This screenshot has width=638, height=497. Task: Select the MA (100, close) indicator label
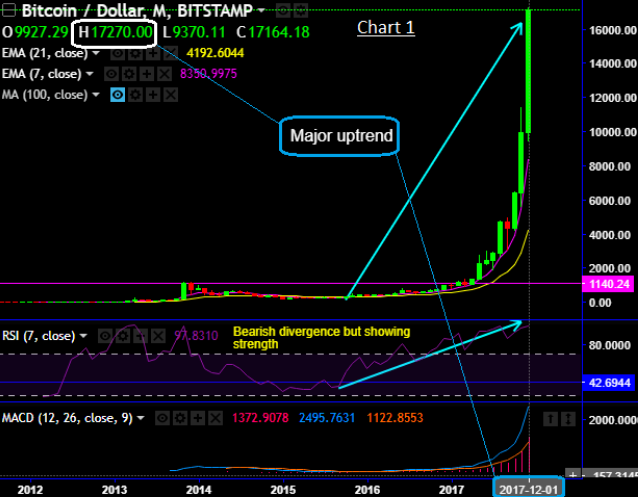pyautogui.click(x=45, y=95)
